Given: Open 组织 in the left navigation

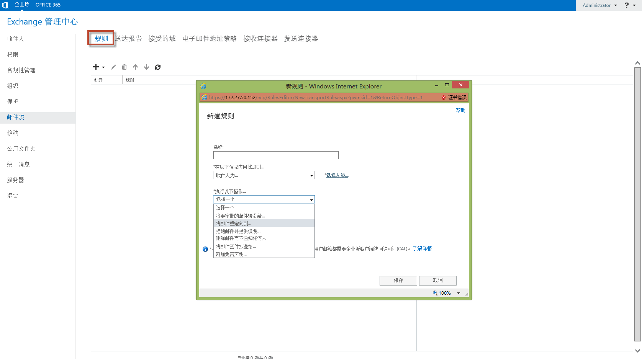Looking at the screenshot, I should [13, 86].
